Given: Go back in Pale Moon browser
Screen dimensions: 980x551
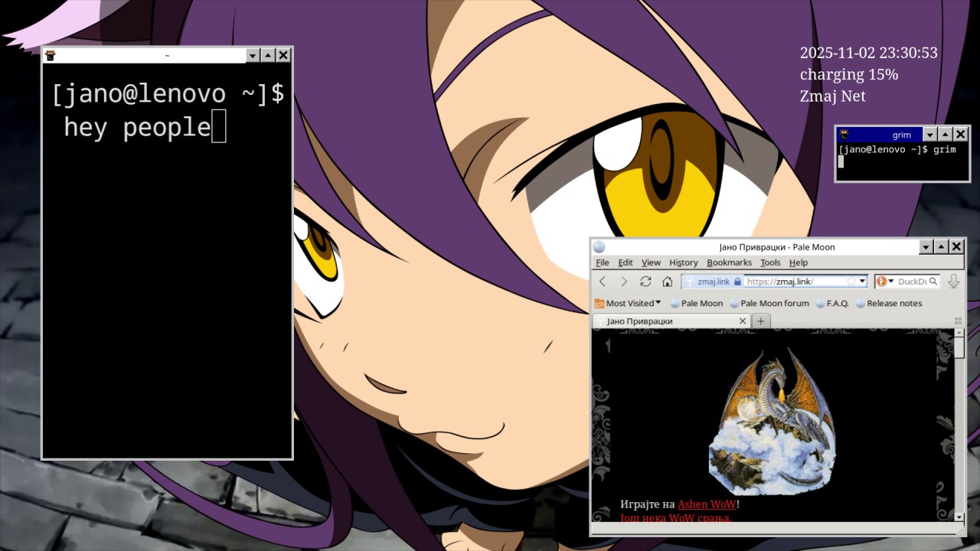Looking at the screenshot, I should tap(603, 282).
